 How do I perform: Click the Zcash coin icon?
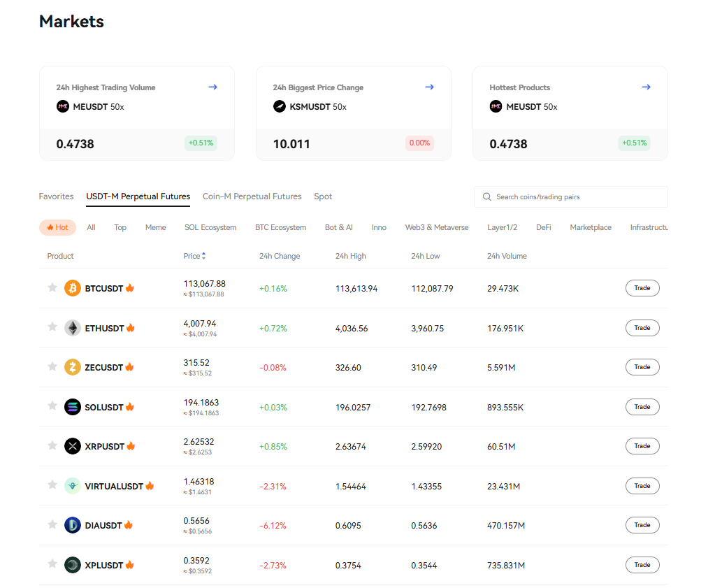(73, 367)
